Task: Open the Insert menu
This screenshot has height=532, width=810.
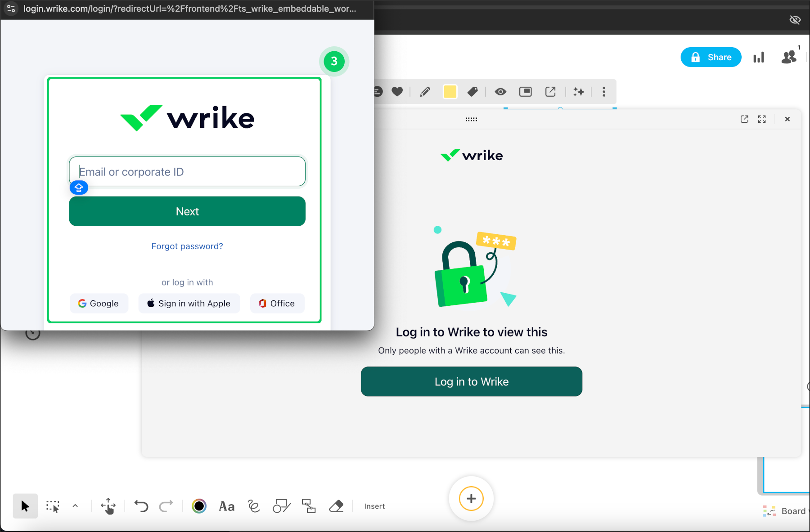Action: [x=374, y=506]
